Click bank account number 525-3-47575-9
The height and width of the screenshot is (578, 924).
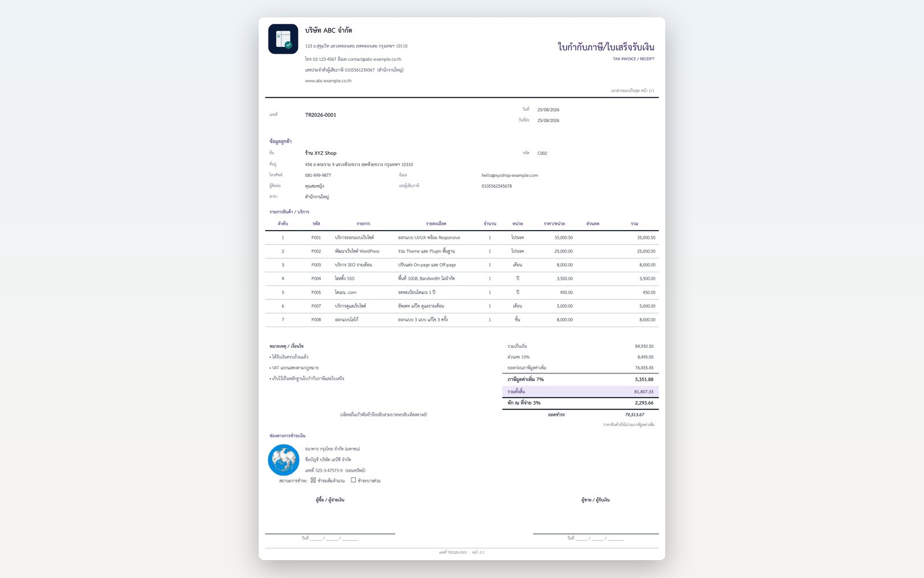click(x=329, y=470)
